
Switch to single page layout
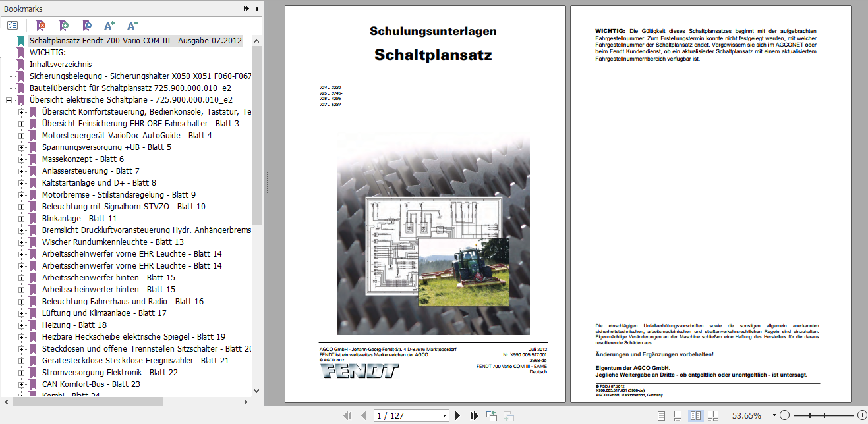662,415
